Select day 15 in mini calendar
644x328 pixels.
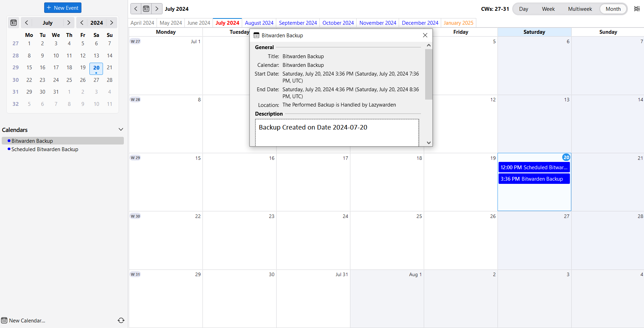[x=29, y=68]
